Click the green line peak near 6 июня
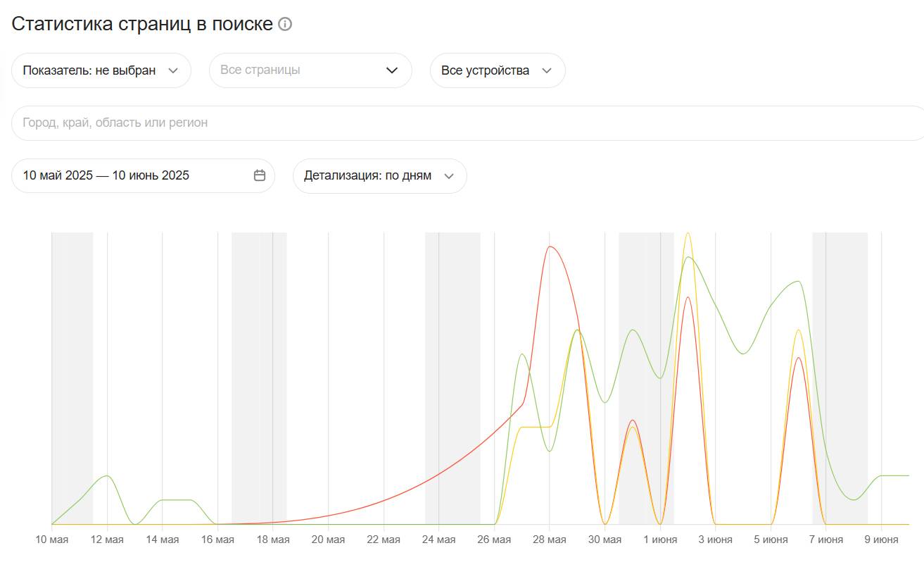The image size is (924, 567). [x=798, y=282]
